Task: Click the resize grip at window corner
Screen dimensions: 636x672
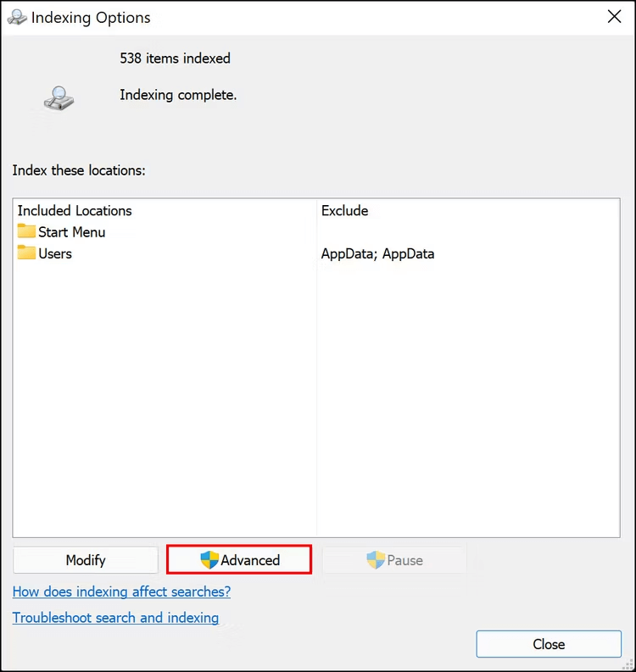Action: [x=628, y=664]
